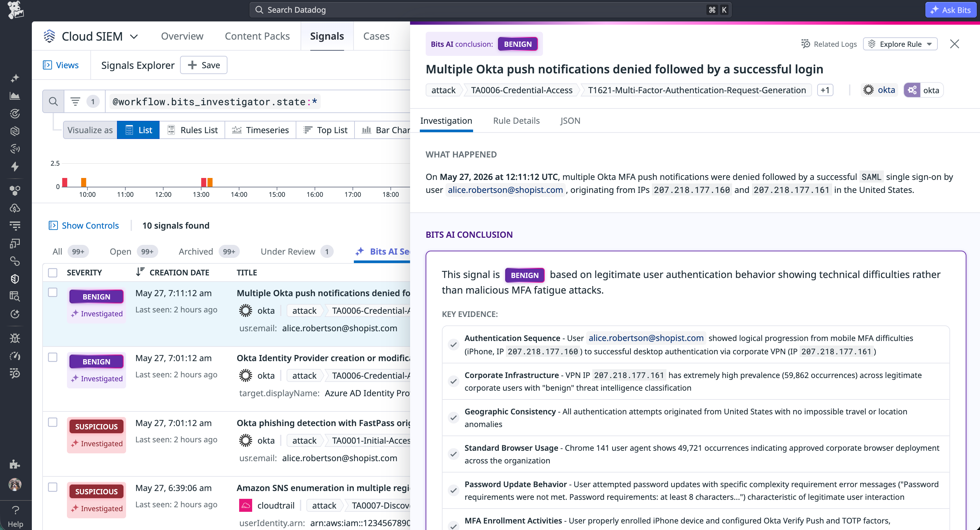Open Related Logs link

pyautogui.click(x=829, y=44)
